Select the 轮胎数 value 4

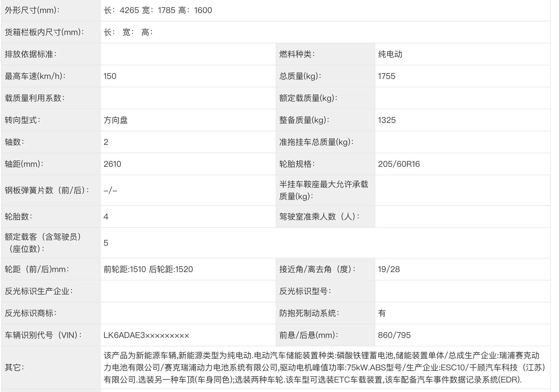click(x=106, y=217)
